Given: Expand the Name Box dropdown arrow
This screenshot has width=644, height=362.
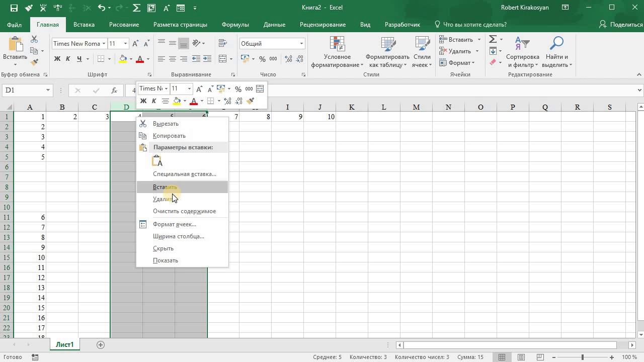Looking at the screenshot, I should point(48,90).
